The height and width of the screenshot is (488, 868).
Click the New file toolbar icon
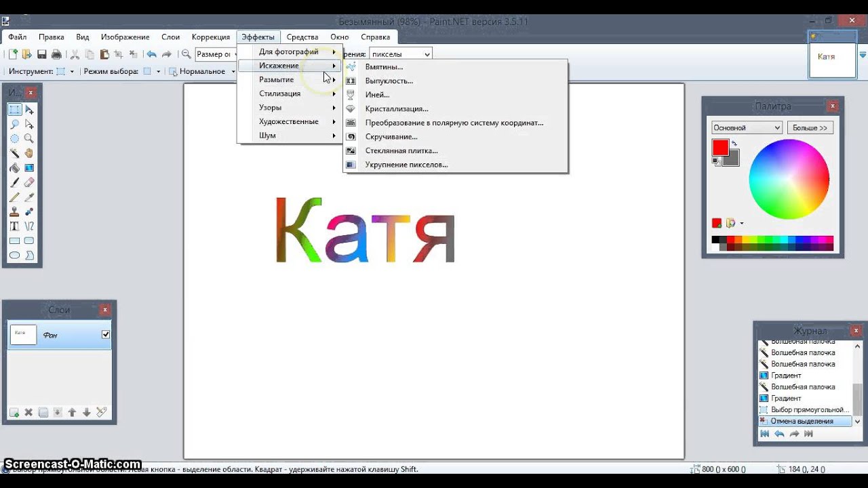click(12, 54)
